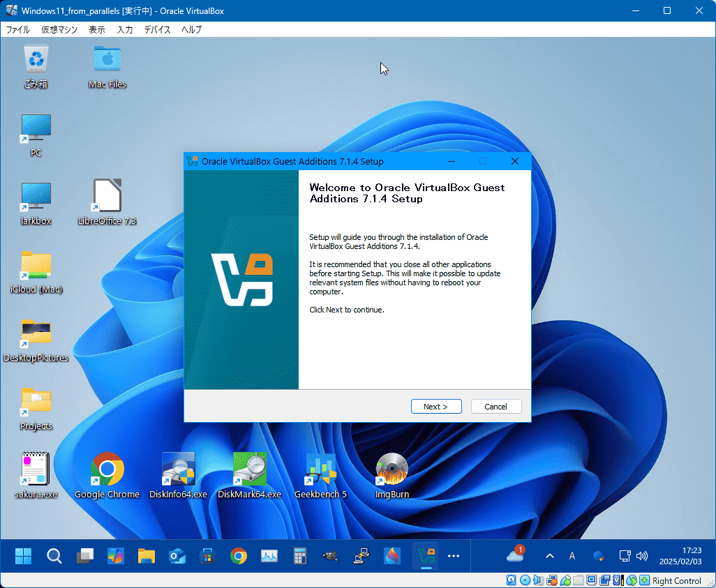Open the performance monitor graph taskbar icon
This screenshot has height=588, width=716.
269,556
